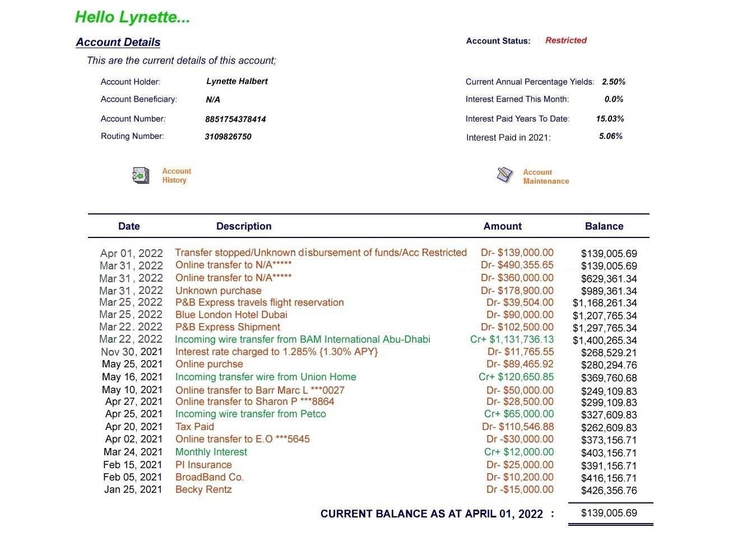Click the Account Details heading
Screen dimensions: 756x560
(x=118, y=43)
